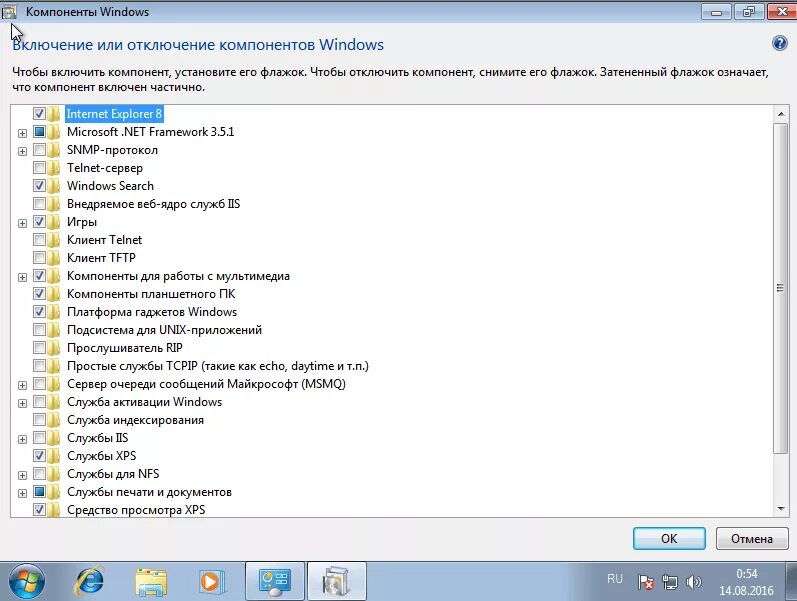
Task: Click folder icon next to Telnet-сервер
Action: [x=53, y=167]
